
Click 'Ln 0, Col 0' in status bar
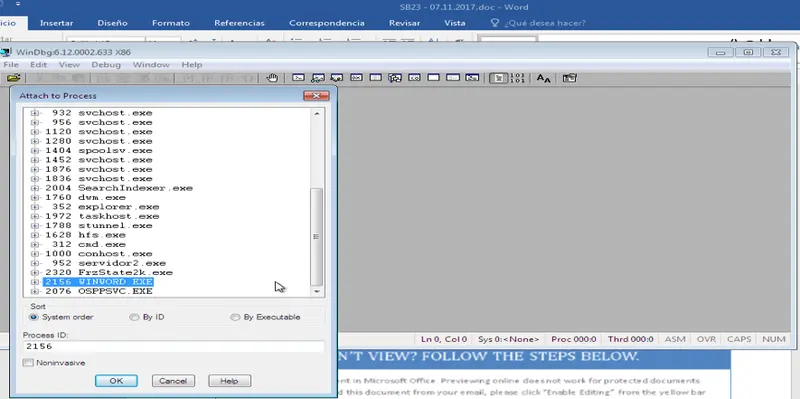coord(444,339)
